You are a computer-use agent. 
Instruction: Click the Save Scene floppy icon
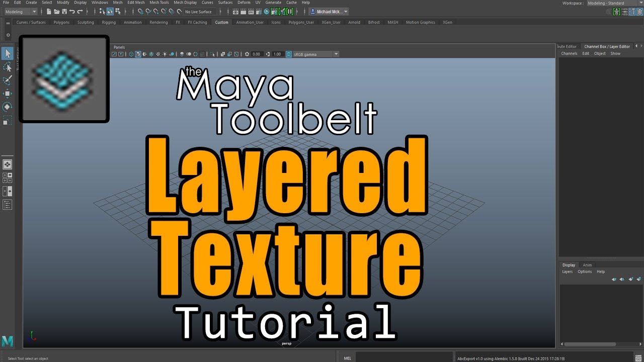click(64, 12)
